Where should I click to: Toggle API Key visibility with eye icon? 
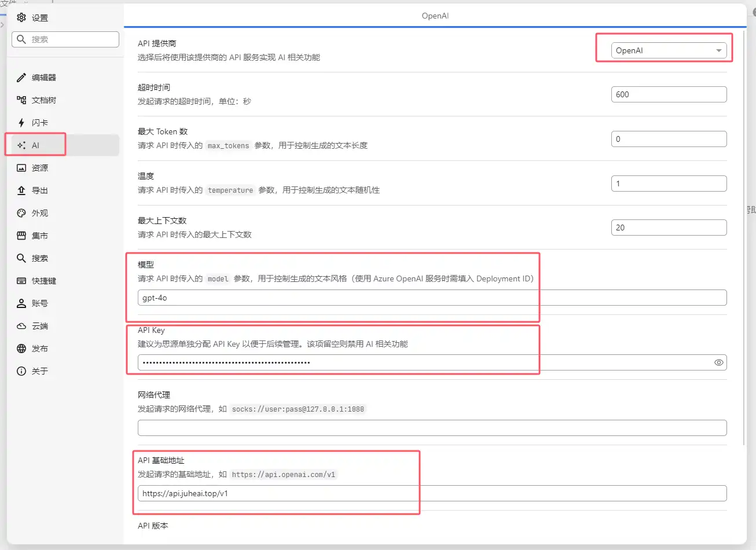pos(718,362)
